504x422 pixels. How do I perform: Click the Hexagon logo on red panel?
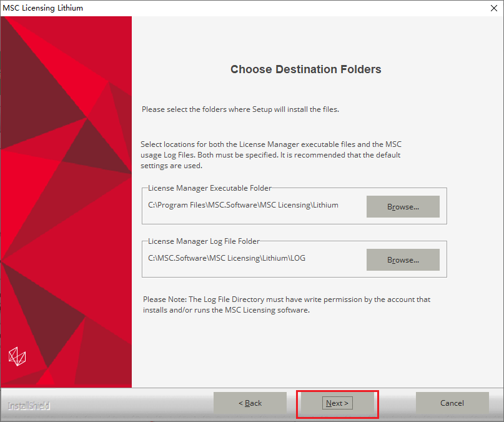[x=17, y=356]
